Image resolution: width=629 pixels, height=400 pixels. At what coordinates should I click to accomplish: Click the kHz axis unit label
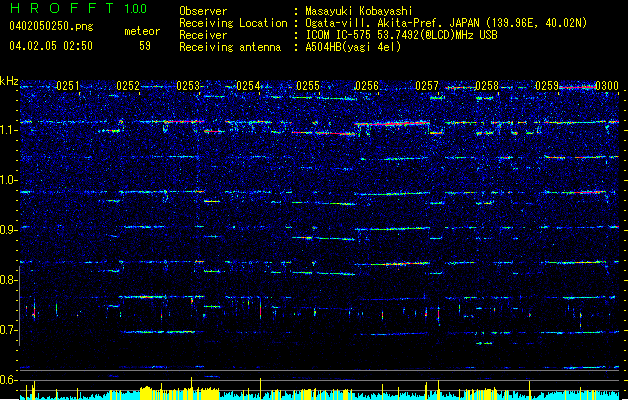click(x=9, y=81)
